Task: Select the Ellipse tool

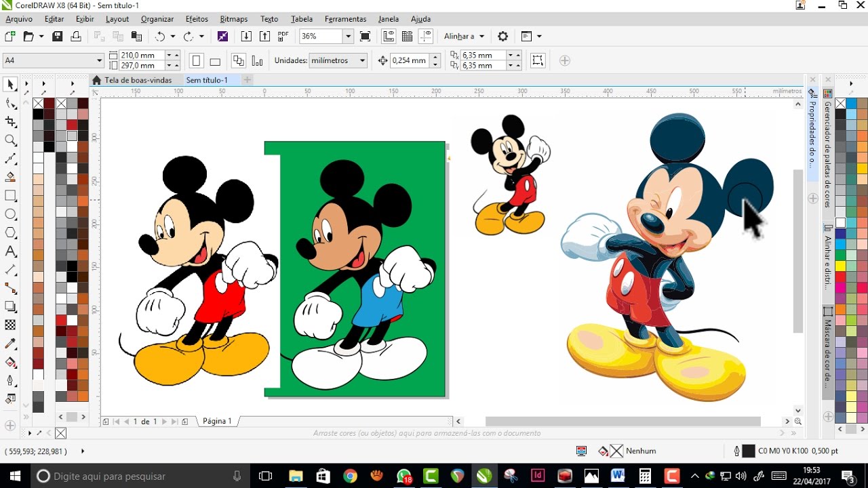Action: pyautogui.click(x=10, y=214)
